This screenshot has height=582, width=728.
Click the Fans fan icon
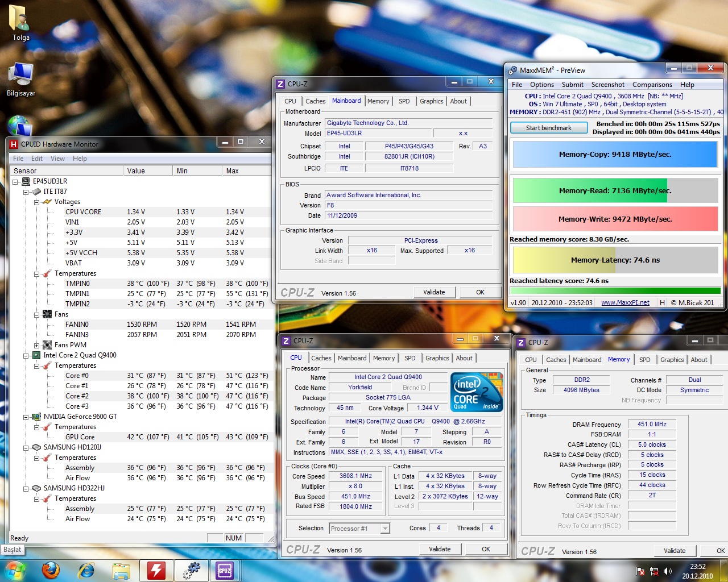coord(48,314)
